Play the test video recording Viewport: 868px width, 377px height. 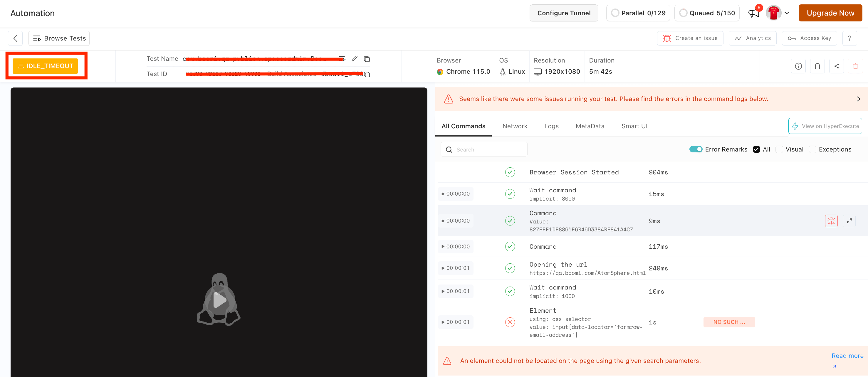[219, 300]
